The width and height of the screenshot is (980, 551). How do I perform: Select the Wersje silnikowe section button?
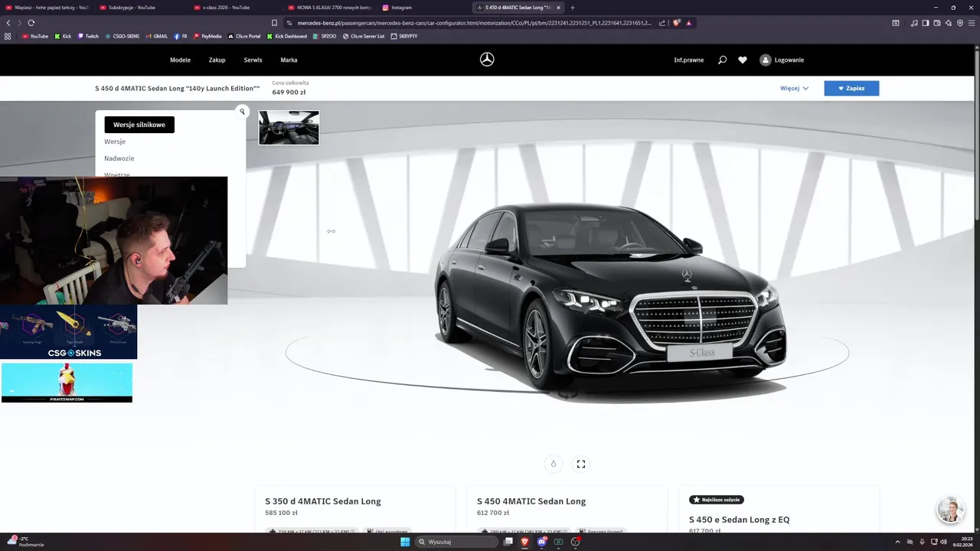pos(139,125)
